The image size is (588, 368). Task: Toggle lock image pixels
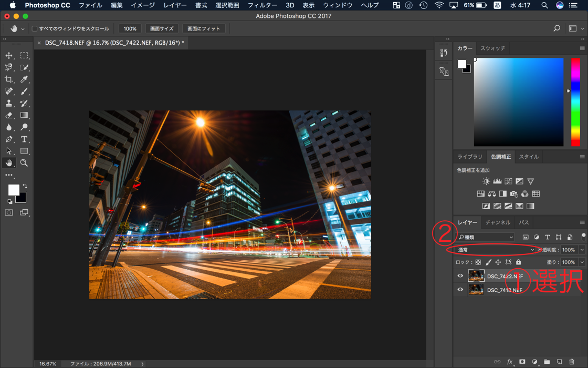[488, 262]
